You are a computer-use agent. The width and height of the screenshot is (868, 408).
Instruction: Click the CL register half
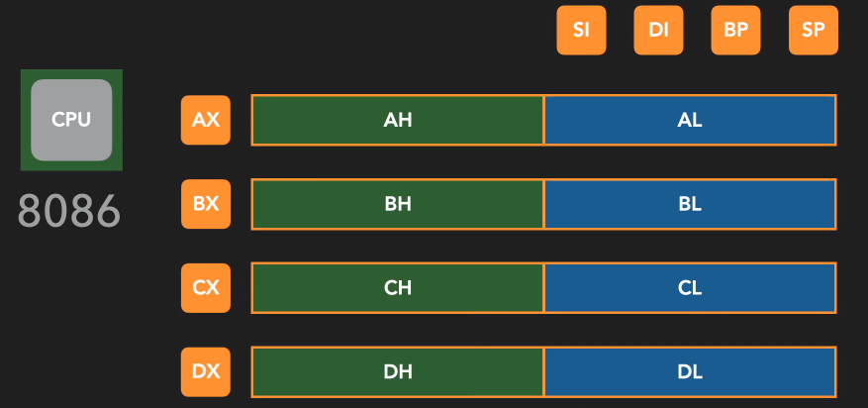point(690,288)
